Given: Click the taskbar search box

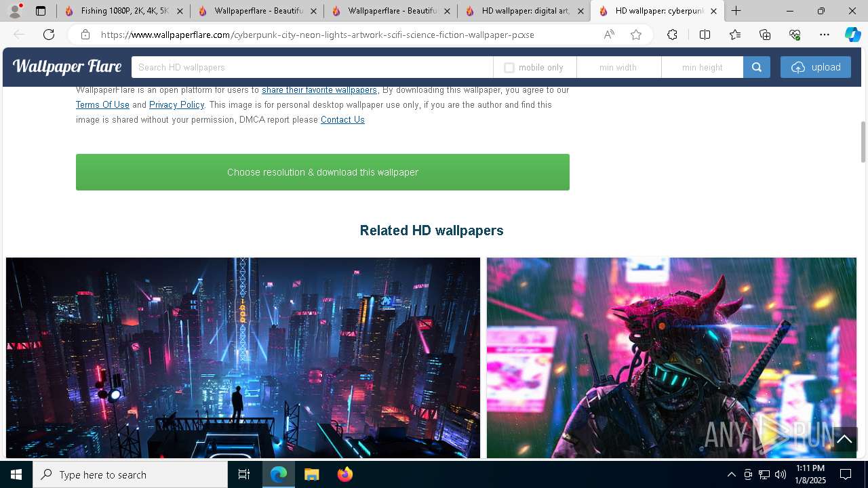Looking at the screenshot, I should [x=130, y=474].
